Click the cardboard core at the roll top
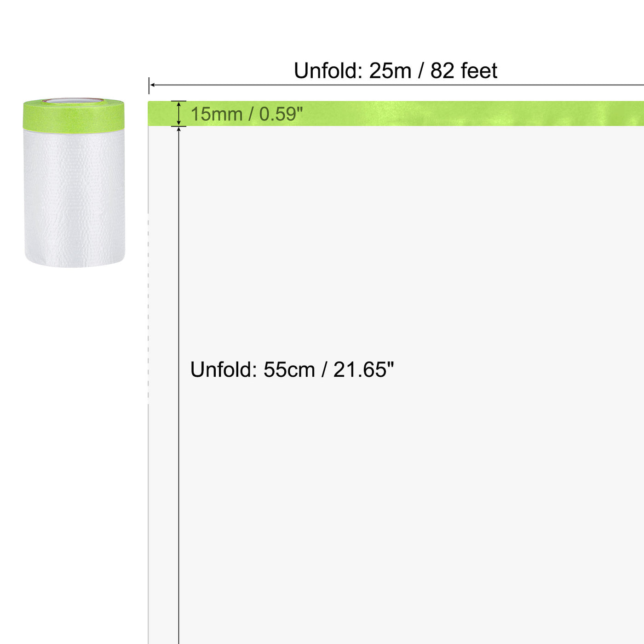644x644 pixels. click(74, 101)
